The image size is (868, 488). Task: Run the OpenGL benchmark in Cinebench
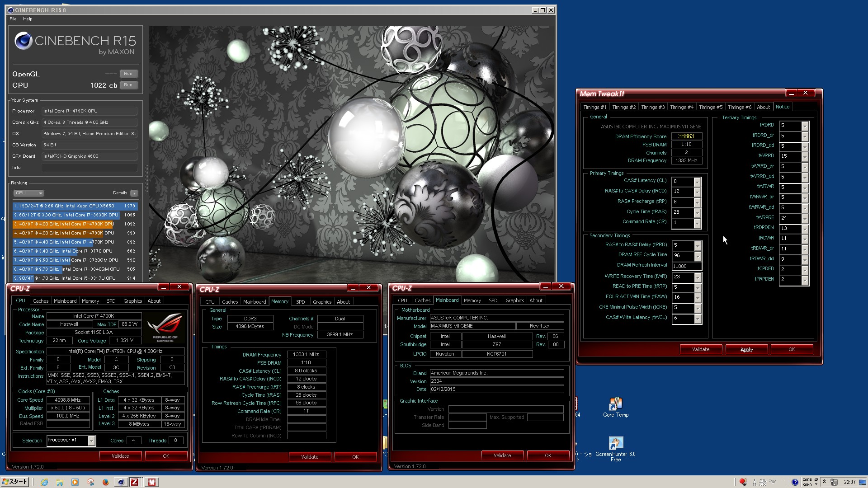pyautogui.click(x=128, y=74)
